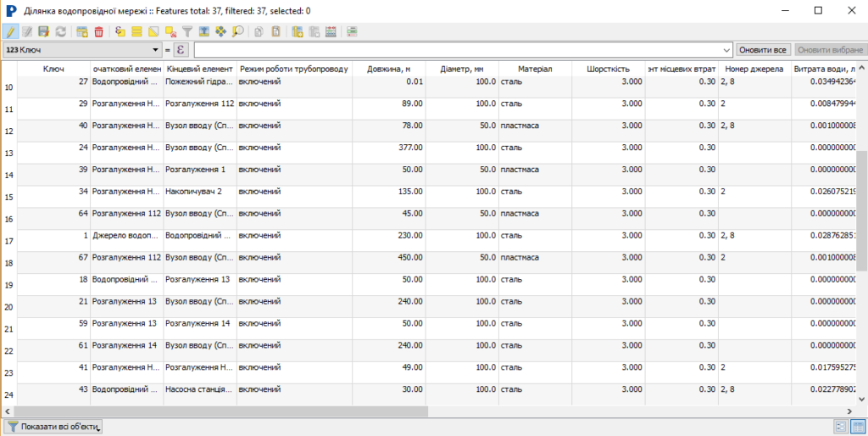Sort by 'Режим роботи трубопроводу' header

tap(294, 70)
